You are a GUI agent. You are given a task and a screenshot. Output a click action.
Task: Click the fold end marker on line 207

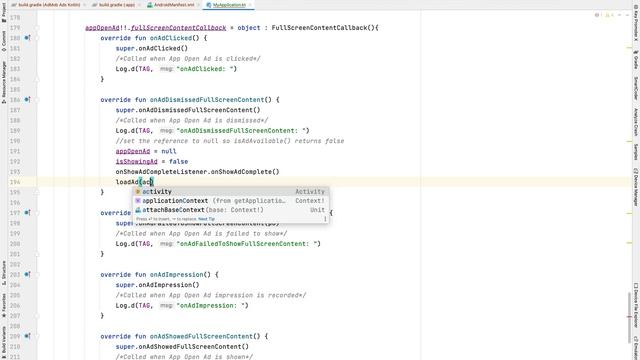point(37,316)
